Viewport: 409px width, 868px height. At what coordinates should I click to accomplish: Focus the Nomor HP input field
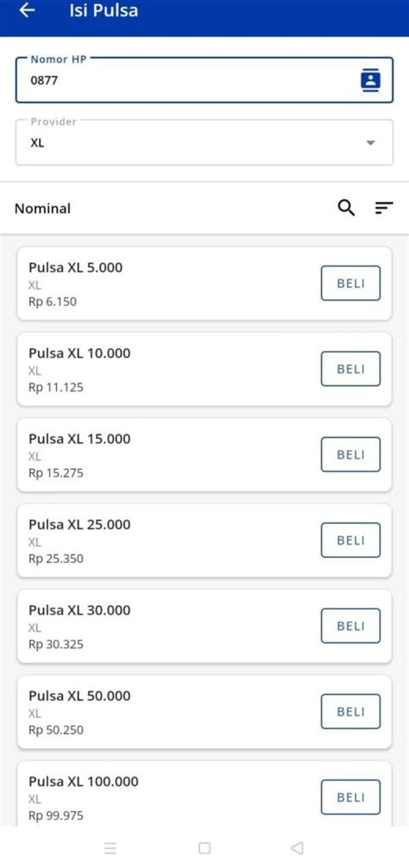[204, 79]
